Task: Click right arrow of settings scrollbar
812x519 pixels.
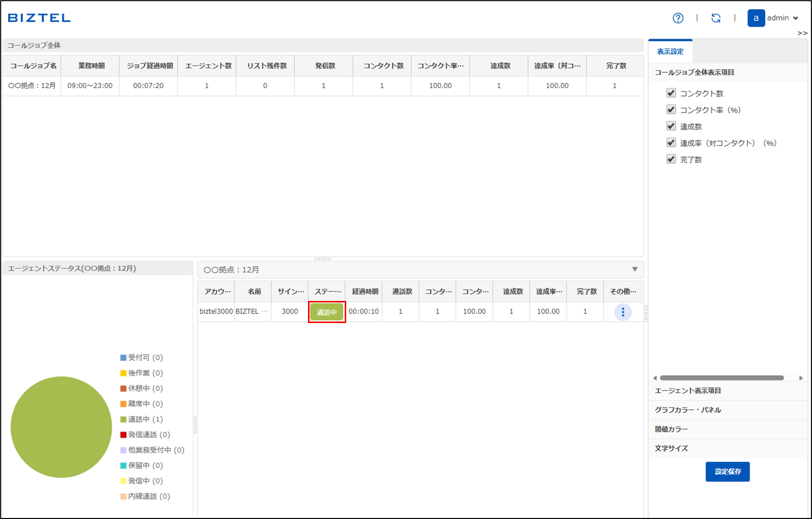Action: point(801,378)
